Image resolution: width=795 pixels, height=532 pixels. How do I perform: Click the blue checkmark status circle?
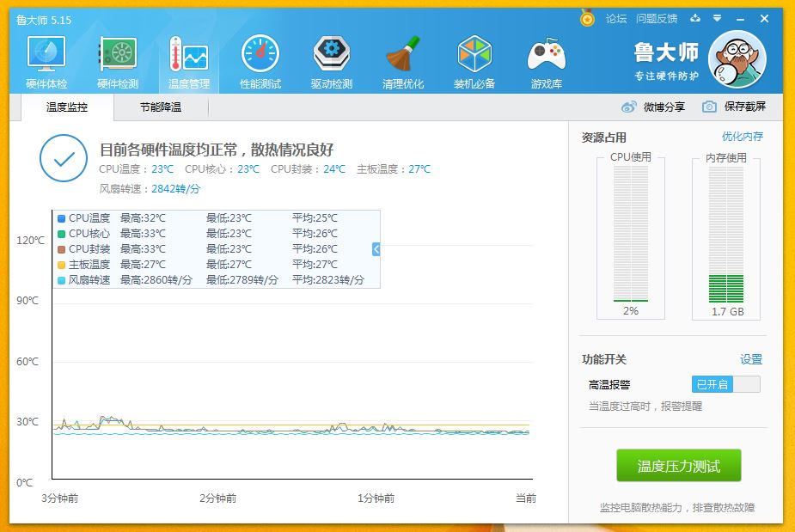click(x=64, y=158)
